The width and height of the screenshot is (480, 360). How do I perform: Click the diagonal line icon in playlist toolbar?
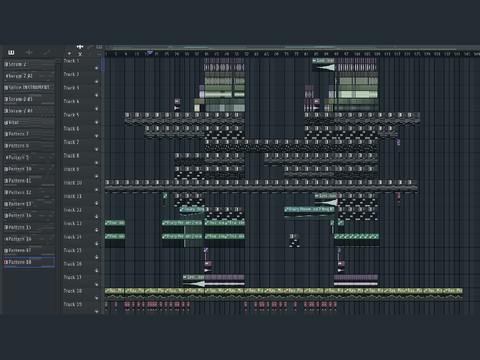[x=90, y=47]
